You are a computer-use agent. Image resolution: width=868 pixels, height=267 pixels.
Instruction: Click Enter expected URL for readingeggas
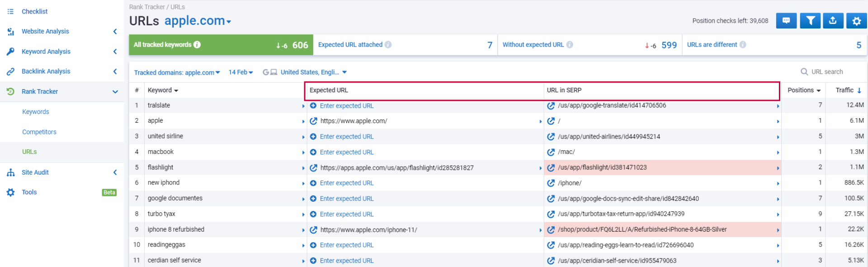pyautogui.click(x=347, y=245)
